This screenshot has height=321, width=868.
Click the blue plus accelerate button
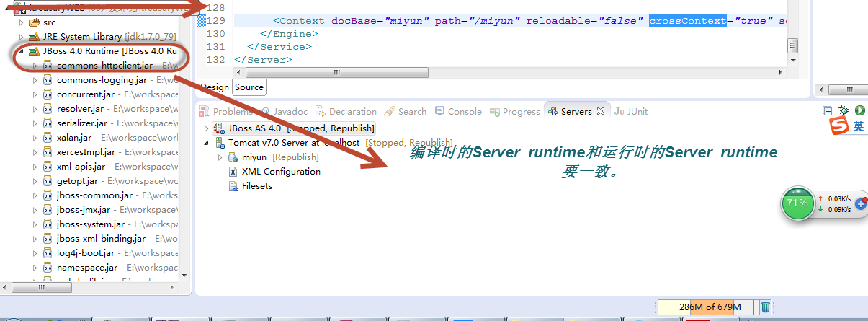[x=860, y=204]
